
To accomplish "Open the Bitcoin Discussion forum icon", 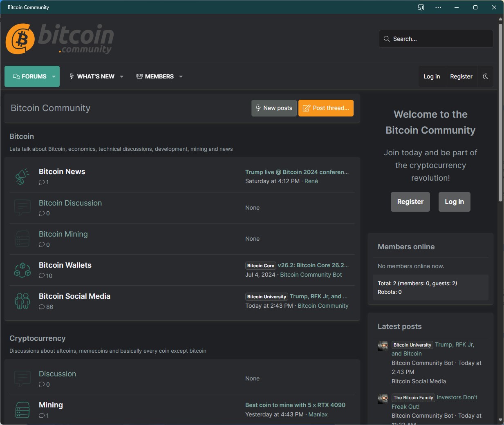I will (22, 208).
